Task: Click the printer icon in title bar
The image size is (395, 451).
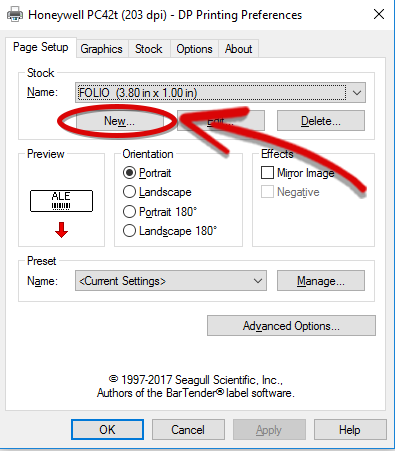Action: point(15,15)
